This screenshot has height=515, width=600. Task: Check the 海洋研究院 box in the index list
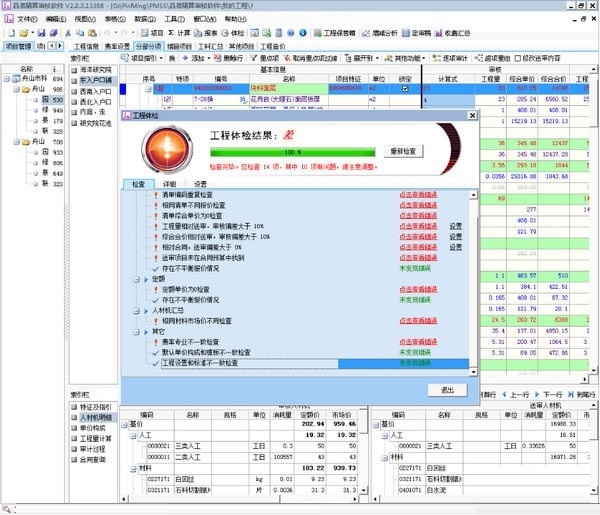(74, 70)
